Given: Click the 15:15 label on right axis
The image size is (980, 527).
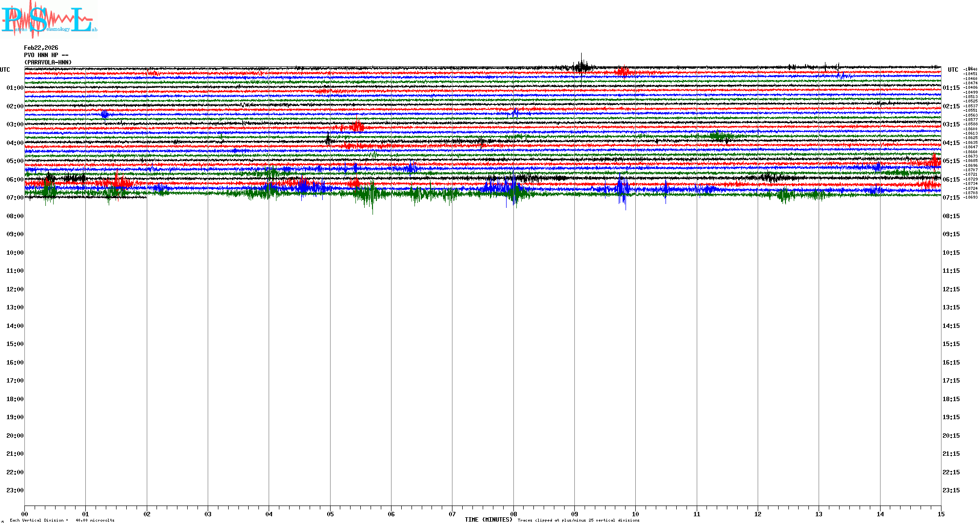Looking at the screenshot, I should point(951,344).
